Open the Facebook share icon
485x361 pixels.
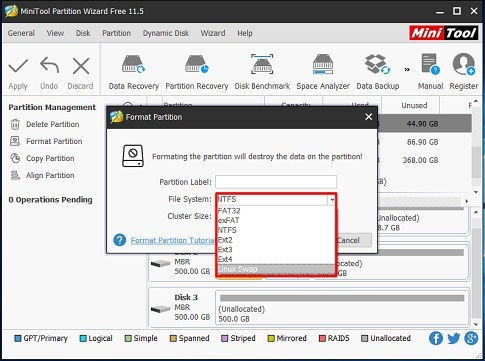436,338
